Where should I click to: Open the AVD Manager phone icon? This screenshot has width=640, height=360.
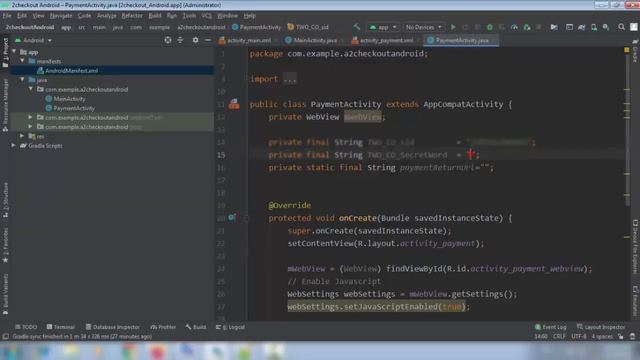[594, 27]
